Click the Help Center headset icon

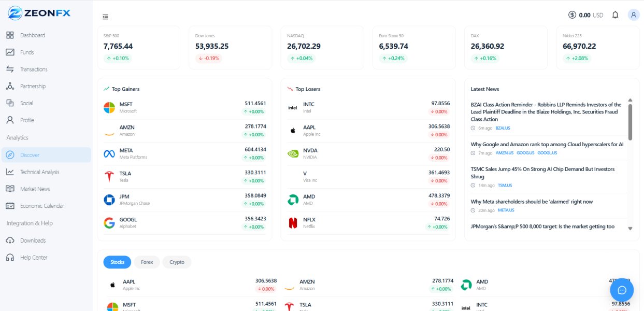pos(10,258)
